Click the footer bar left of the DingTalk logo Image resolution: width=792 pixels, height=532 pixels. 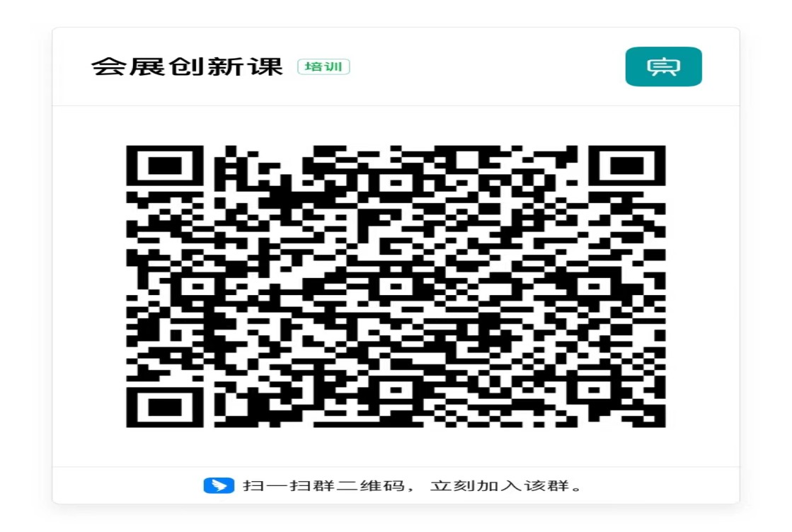(128, 485)
